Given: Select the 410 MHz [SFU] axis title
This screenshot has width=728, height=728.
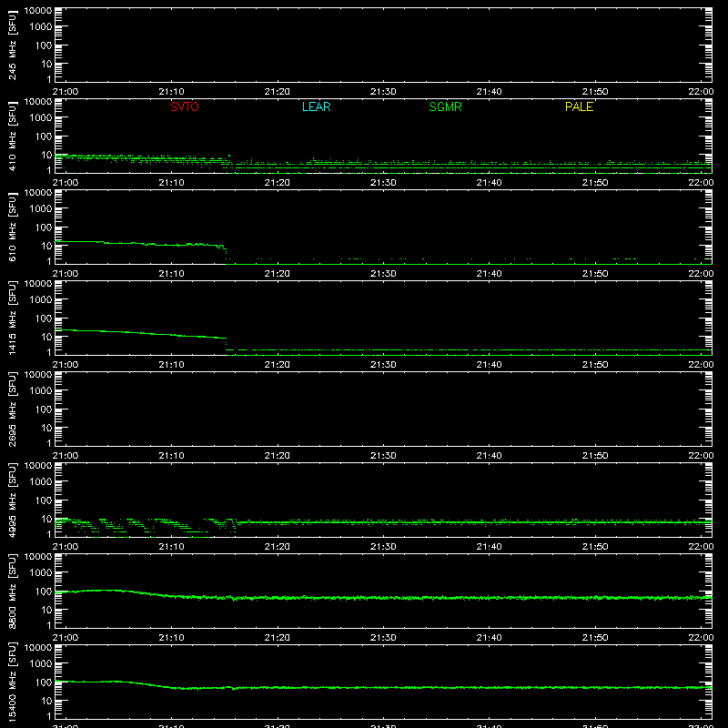Looking at the screenshot, I should 13,136.
